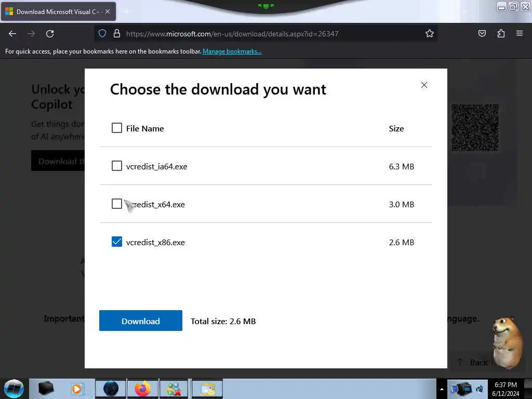Open the dark globe taskbar app

pyautogui.click(x=111, y=389)
